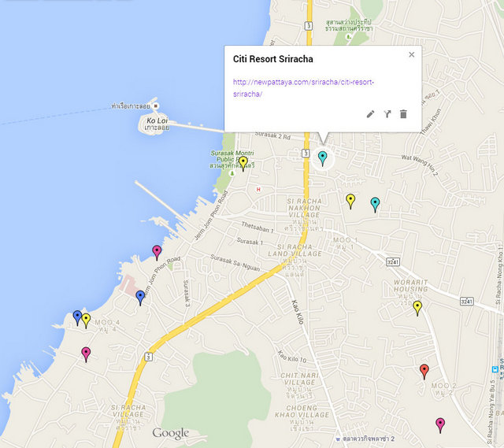Click the SI RACHA LAND VILLAGE label
The image size is (504, 448).
(x=295, y=261)
